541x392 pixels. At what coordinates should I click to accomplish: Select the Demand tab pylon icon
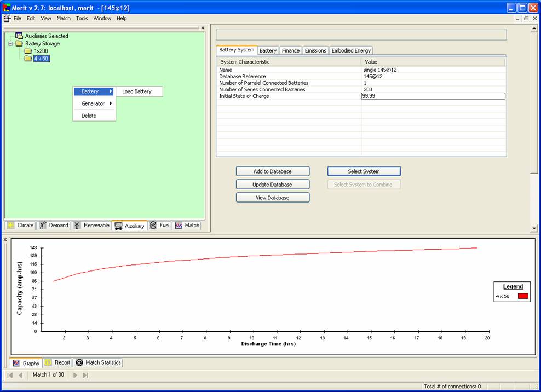click(43, 226)
